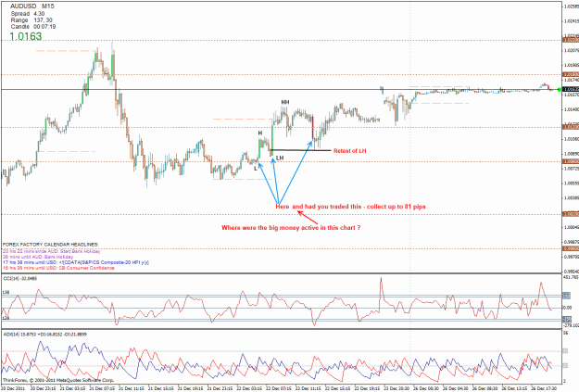Image resolution: width=579 pixels, height=392 pixels.
Task: Click the 1.01400 price axis value
Action: [x=572, y=109]
